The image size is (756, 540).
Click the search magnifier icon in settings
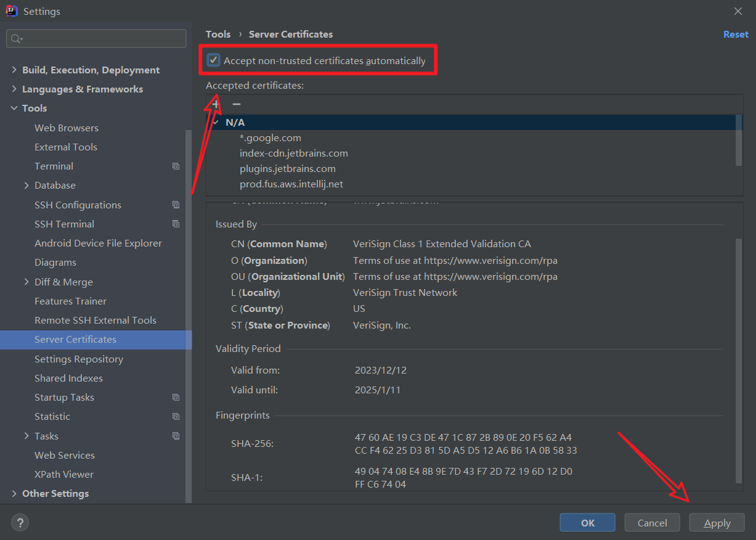click(x=15, y=39)
